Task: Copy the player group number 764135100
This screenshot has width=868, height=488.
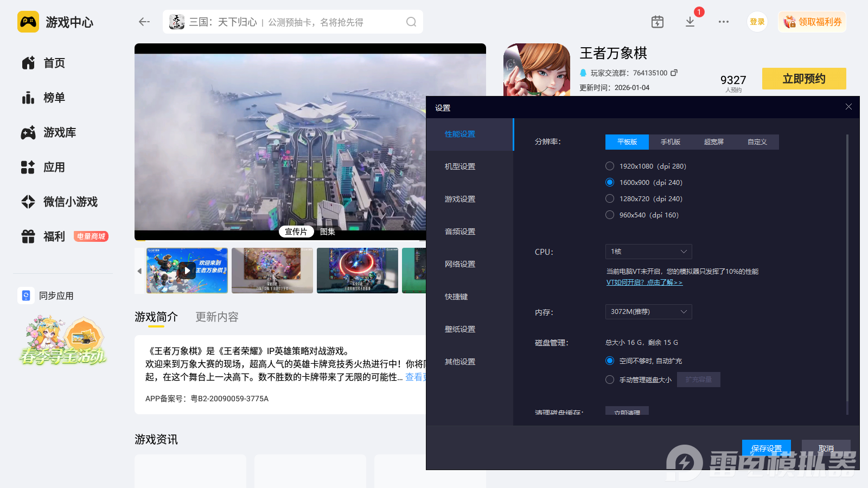Action: pos(674,73)
